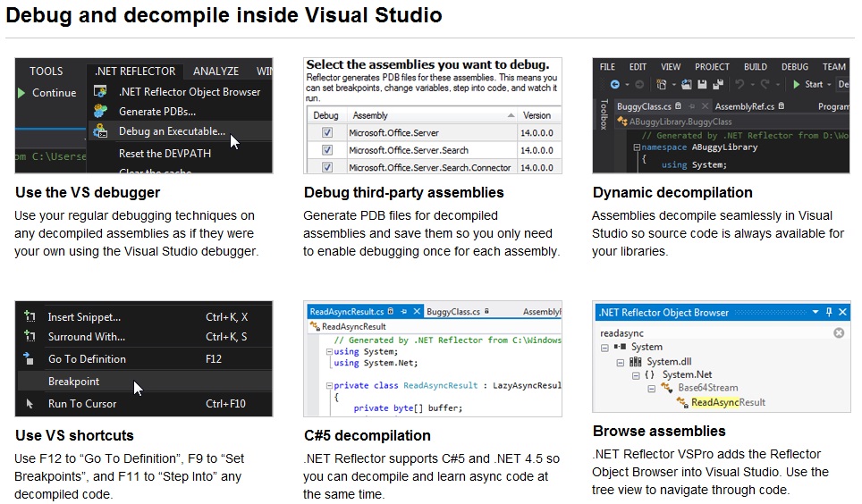This screenshot has height=504, width=862.
Task: Pin the .NET Reflector Object Browser panel
Action: [x=829, y=312]
